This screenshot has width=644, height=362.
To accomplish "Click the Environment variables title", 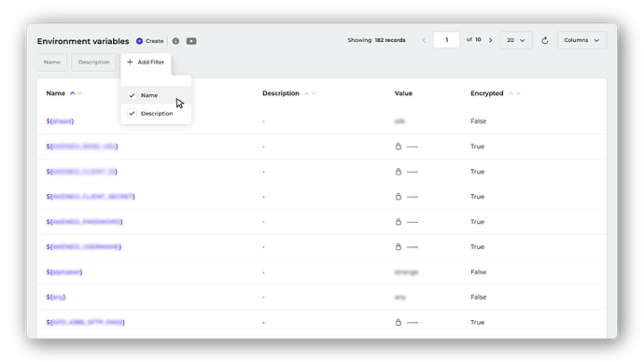I will tap(83, 41).
